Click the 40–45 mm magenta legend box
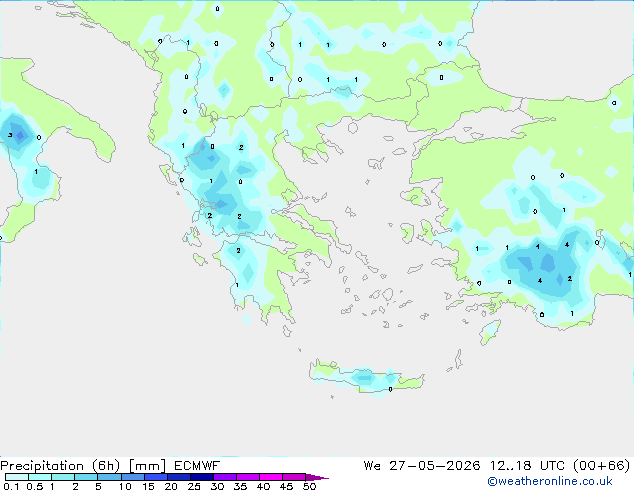 271,477
